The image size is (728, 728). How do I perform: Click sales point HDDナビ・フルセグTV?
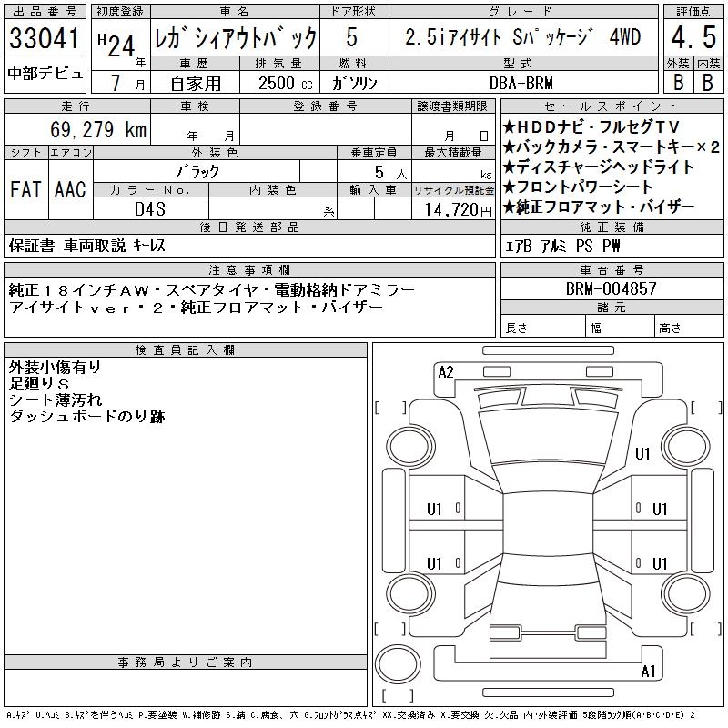tap(591, 126)
